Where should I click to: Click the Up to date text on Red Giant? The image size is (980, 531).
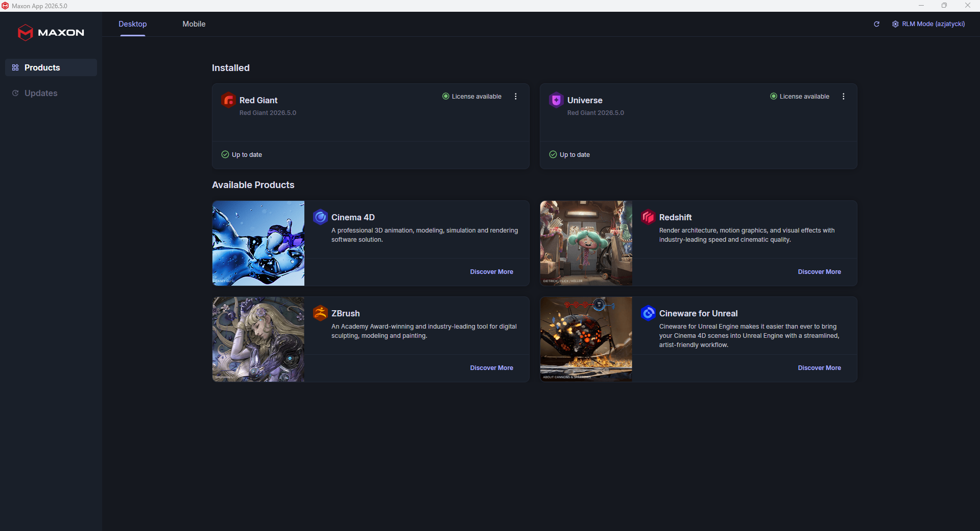point(247,155)
